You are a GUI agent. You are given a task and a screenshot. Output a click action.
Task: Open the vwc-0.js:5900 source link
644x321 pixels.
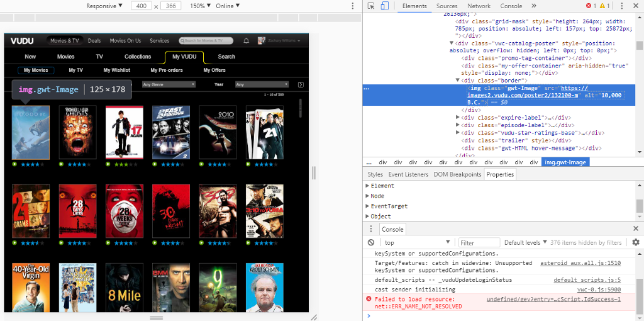click(x=599, y=290)
